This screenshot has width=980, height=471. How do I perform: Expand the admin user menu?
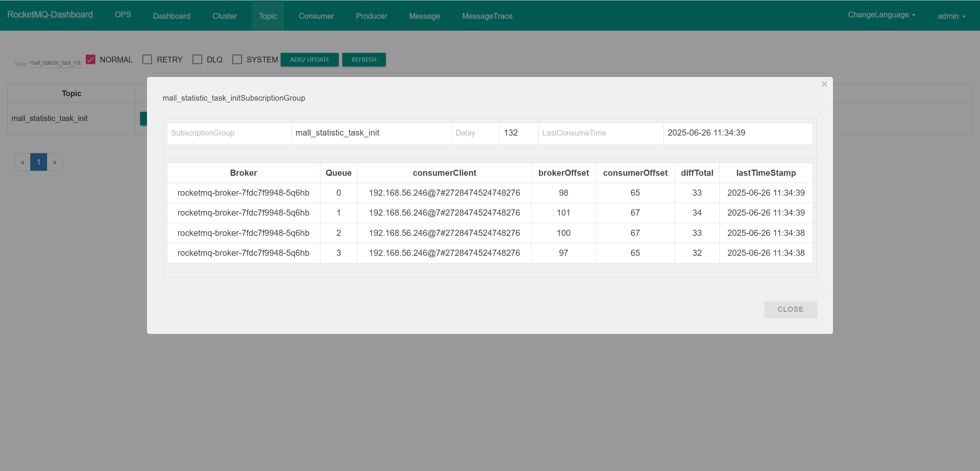click(x=951, y=16)
